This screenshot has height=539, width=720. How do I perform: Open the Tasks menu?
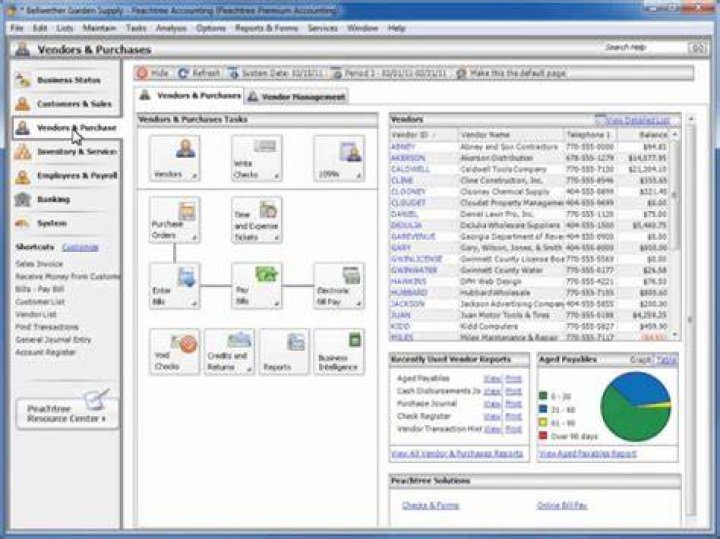[136, 28]
